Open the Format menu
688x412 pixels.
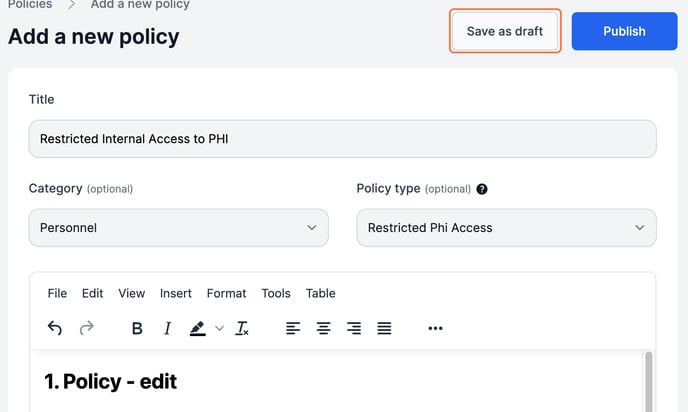point(226,293)
